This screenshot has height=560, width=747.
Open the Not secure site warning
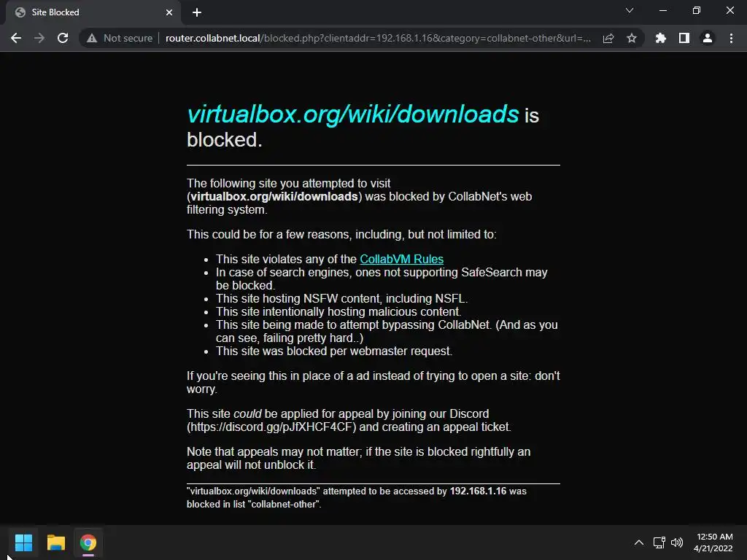pos(119,38)
